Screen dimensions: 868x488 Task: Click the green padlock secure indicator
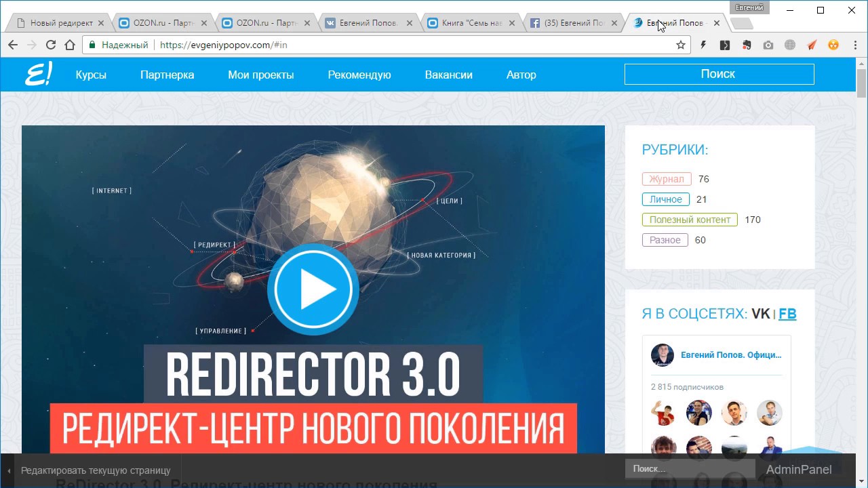point(92,45)
